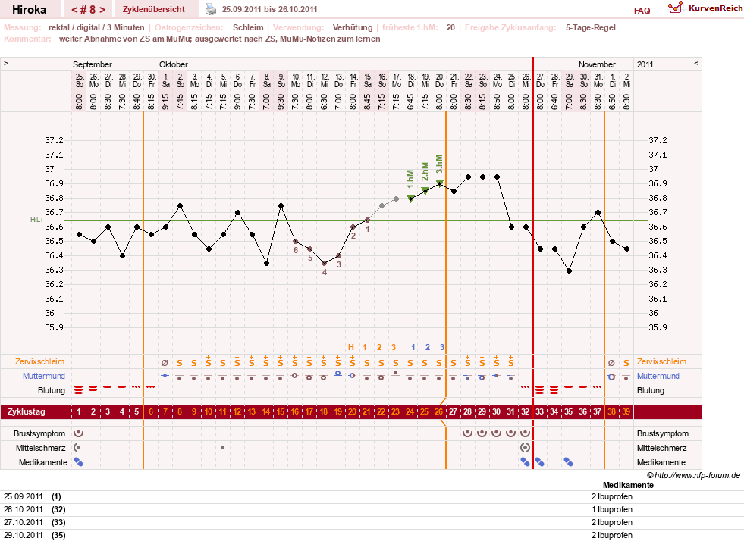Click the Muttermund symbol on cycle day 7
744x560 pixels.
pos(165,376)
